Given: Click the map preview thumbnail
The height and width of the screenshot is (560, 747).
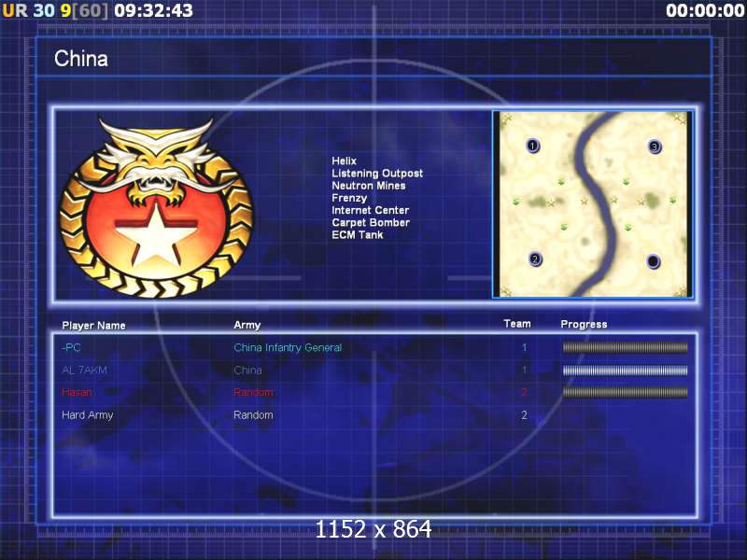Looking at the screenshot, I should pyautogui.click(x=593, y=204).
